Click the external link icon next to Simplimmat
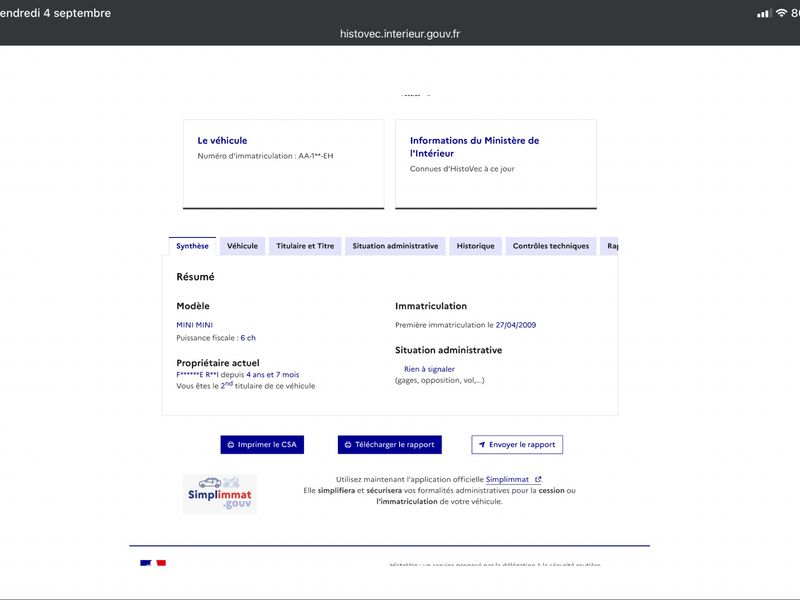 point(538,480)
